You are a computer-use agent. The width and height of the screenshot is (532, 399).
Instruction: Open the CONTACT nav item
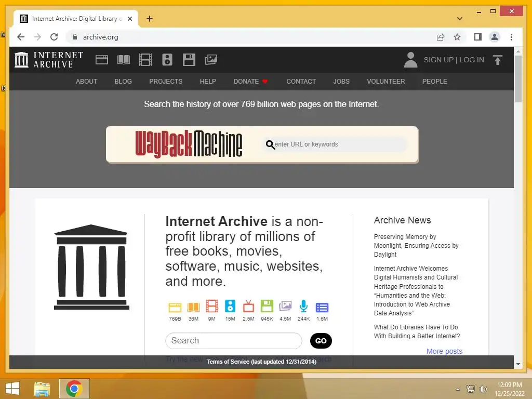point(301,82)
